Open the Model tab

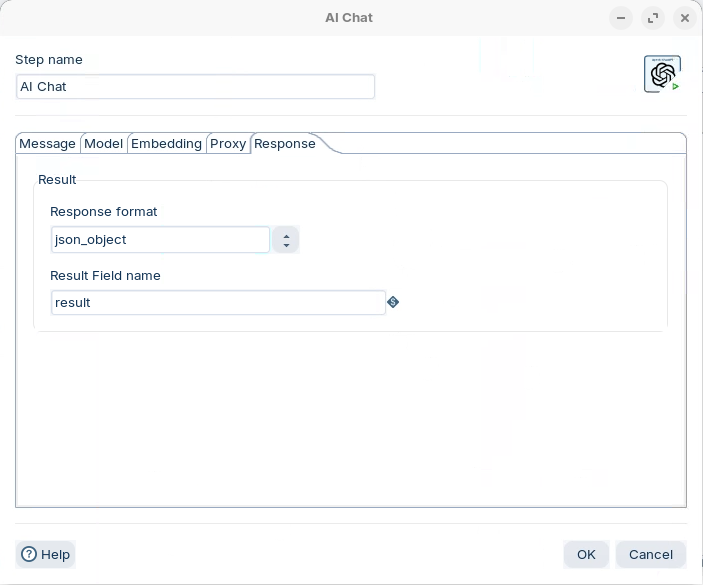(x=104, y=144)
